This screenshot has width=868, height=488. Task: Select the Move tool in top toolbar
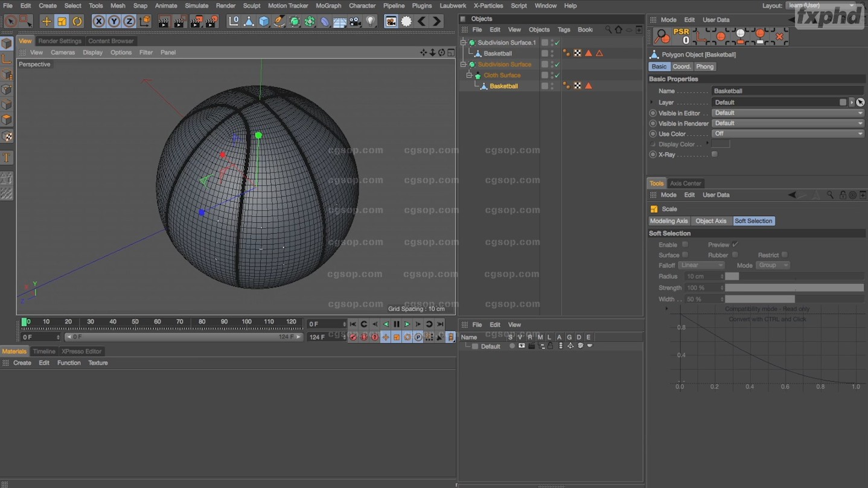pos(46,22)
